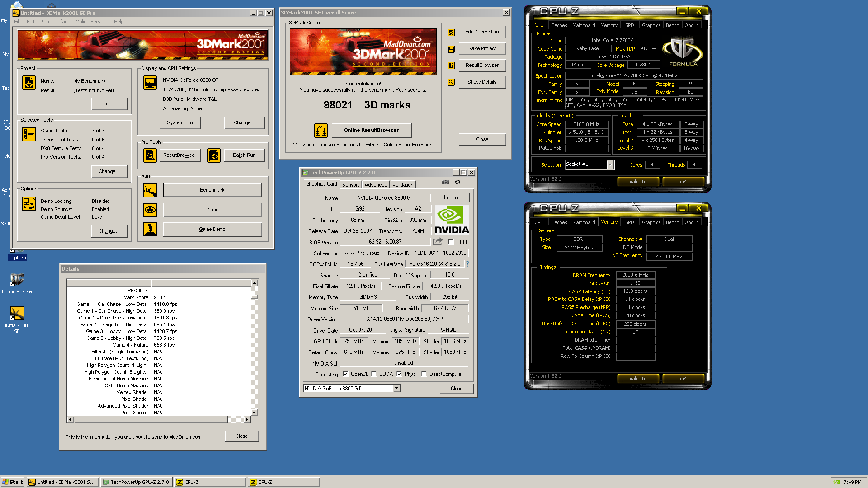
Task: Click the Selected Tests checklist icon
Action: pos(29,134)
